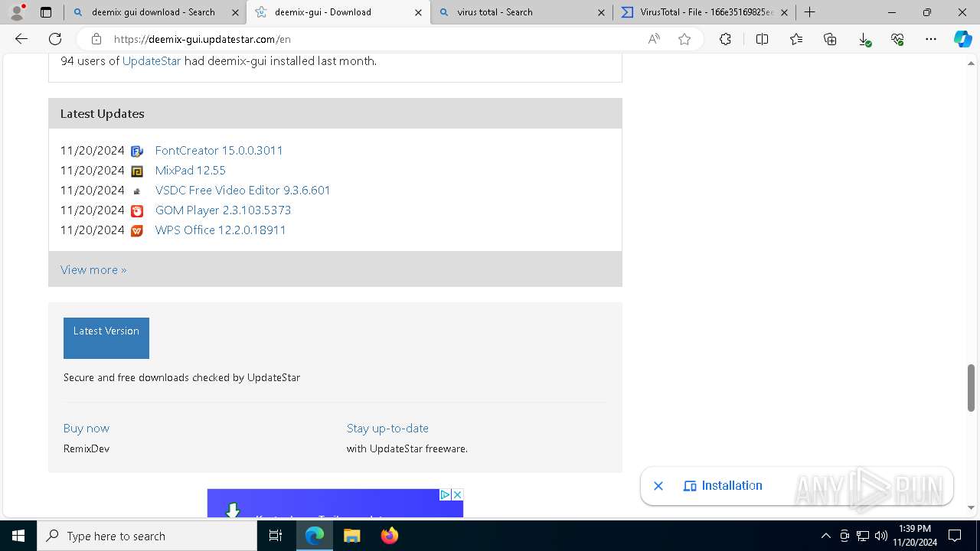Image resolution: width=980 pixels, height=551 pixels.
Task: Open the AdChoices info icon
Action: pyautogui.click(x=445, y=495)
